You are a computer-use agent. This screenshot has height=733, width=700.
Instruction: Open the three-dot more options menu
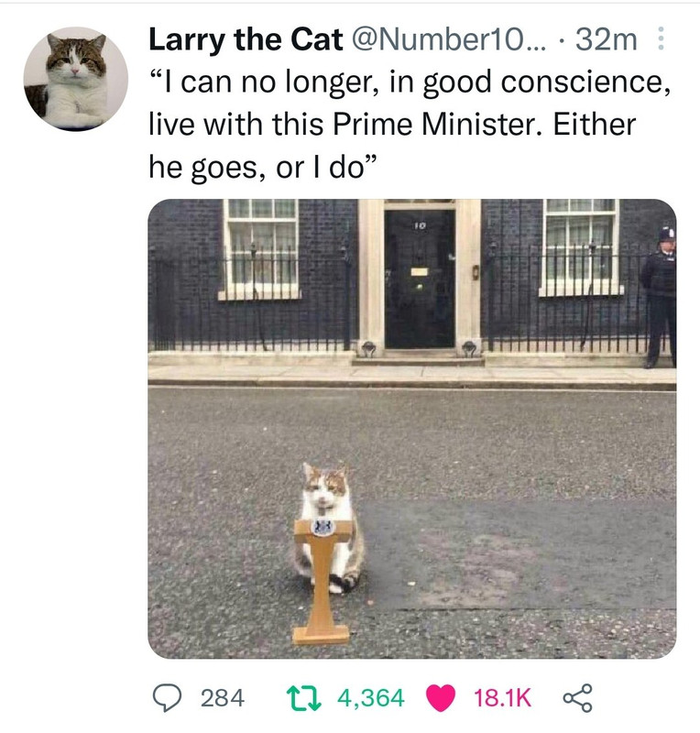coord(661,38)
